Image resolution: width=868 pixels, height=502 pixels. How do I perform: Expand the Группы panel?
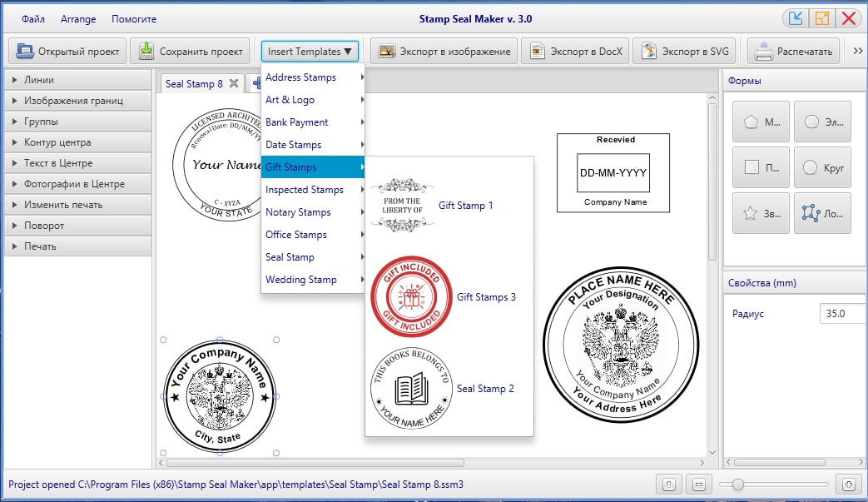[x=77, y=122]
